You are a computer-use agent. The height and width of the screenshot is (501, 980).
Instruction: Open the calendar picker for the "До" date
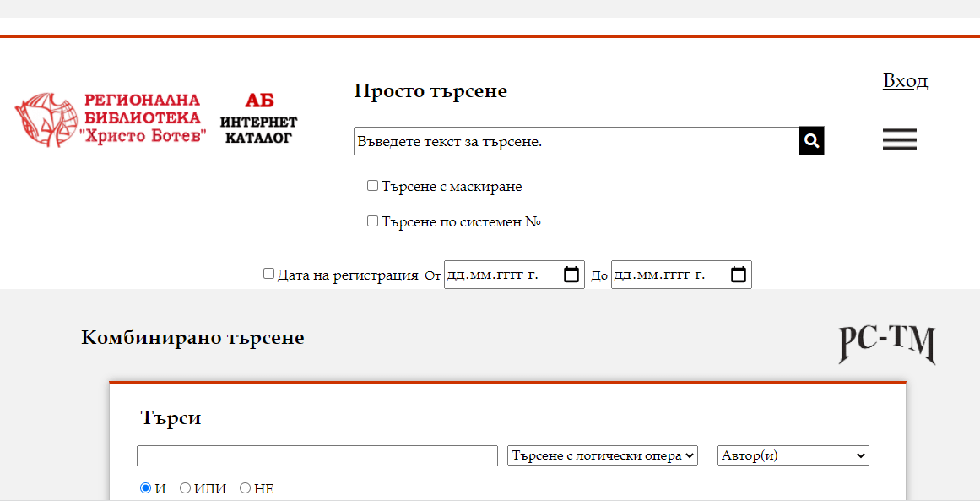[x=739, y=274]
